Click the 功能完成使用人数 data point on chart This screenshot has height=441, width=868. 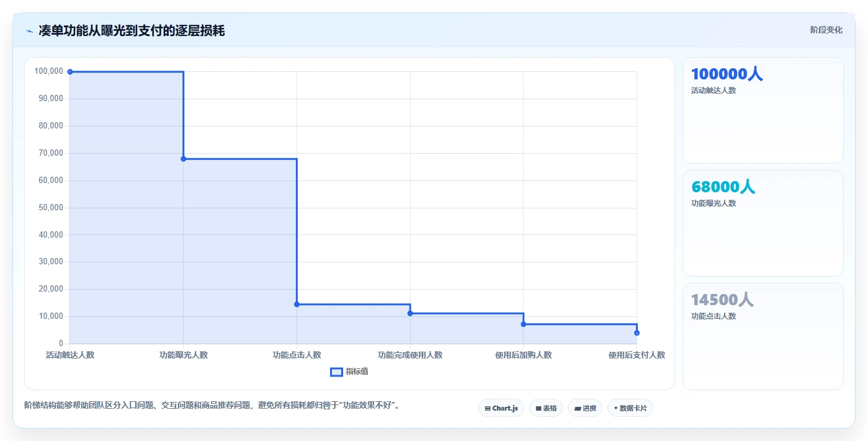pyautogui.click(x=410, y=313)
